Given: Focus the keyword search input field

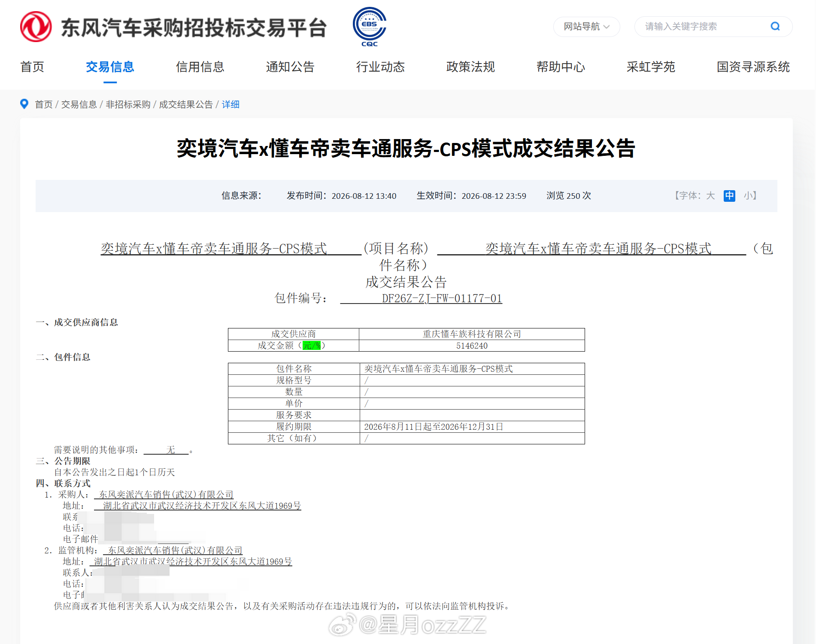Looking at the screenshot, I should point(705,27).
